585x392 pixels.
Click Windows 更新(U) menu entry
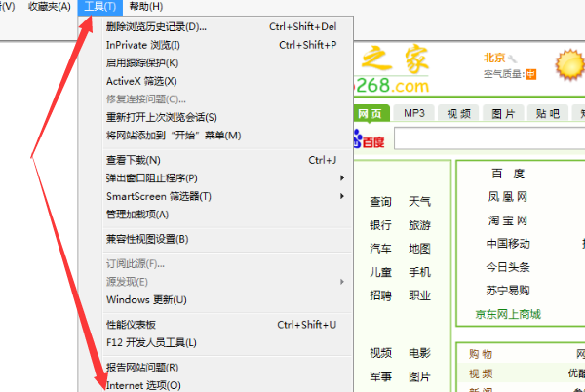coord(228,300)
